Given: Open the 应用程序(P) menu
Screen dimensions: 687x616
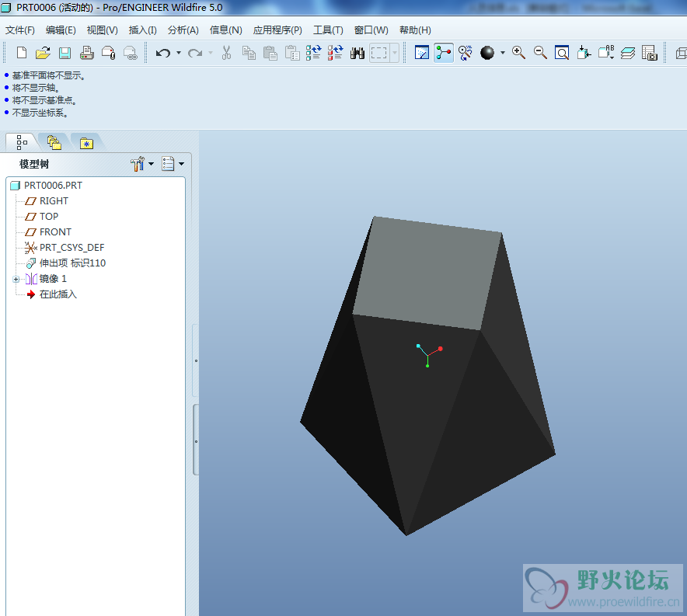Looking at the screenshot, I should (277, 30).
